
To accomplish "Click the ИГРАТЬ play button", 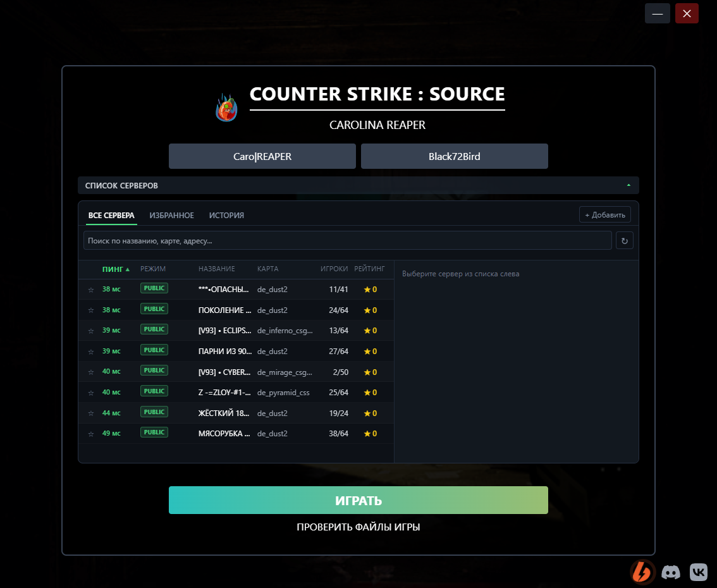I will pos(358,500).
